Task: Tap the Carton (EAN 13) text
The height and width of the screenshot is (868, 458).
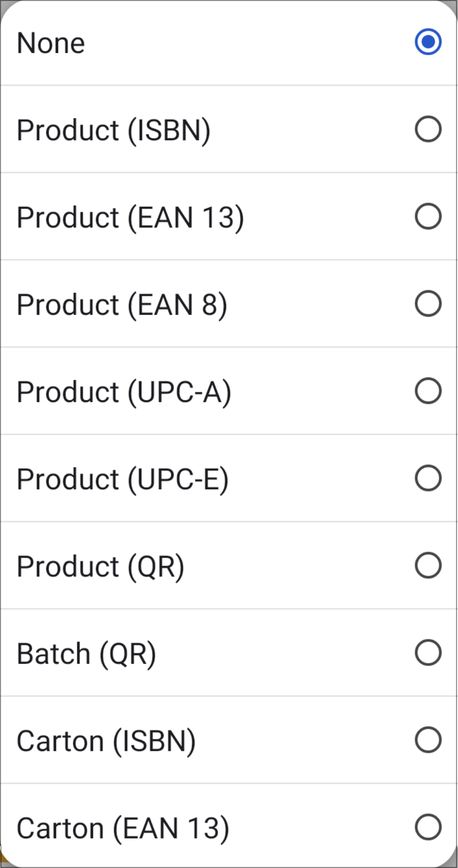Action: point(123,829)
